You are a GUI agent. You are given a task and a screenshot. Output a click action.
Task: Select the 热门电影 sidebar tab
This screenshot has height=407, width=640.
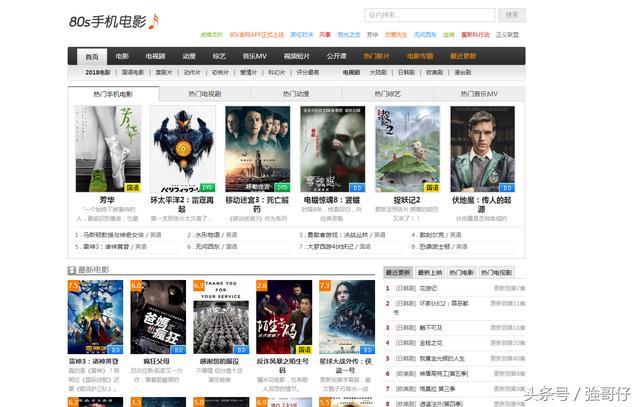pyautogui.click(x=461, y=272)
